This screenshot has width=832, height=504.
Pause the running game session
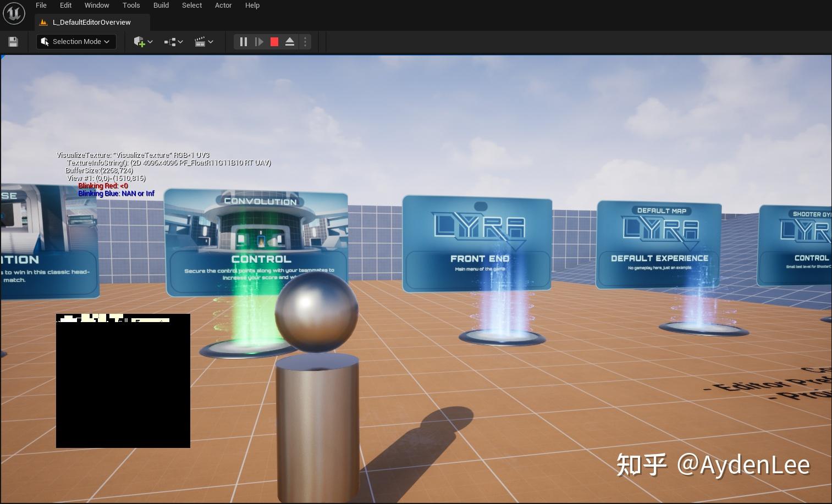pyautogui.click(x=243, y=41)
